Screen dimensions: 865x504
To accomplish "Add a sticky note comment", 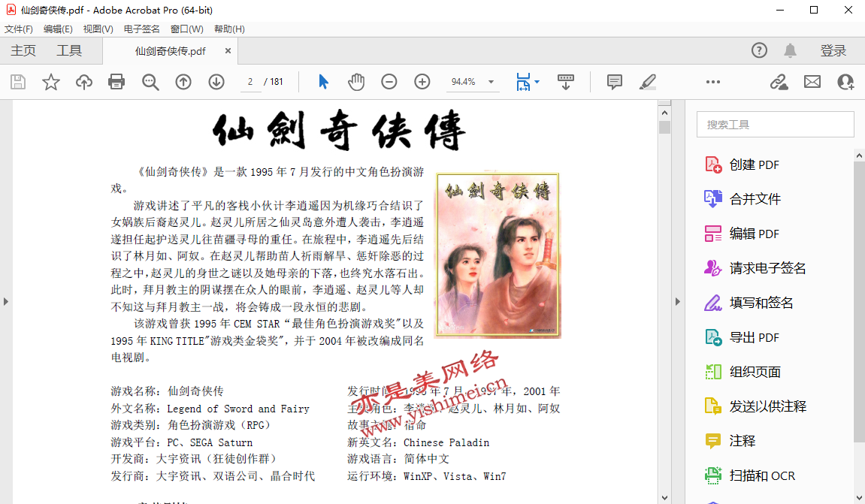I will click(614, 82).
